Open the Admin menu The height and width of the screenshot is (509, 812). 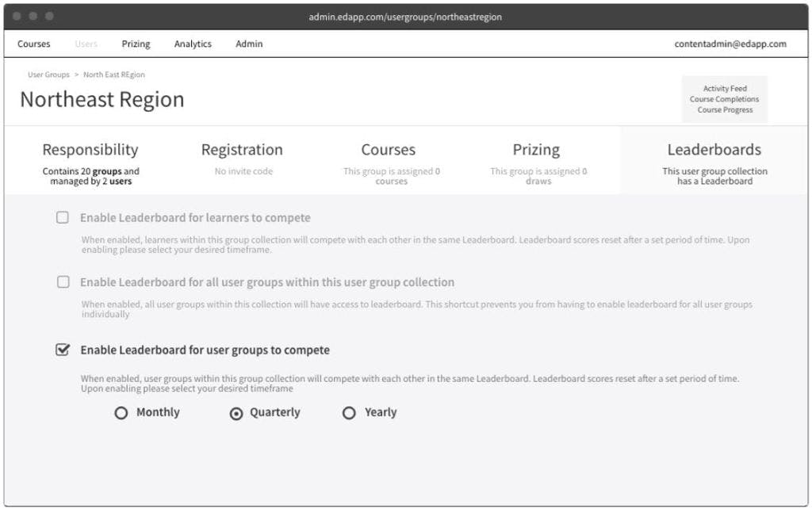[x=249, y=44]
